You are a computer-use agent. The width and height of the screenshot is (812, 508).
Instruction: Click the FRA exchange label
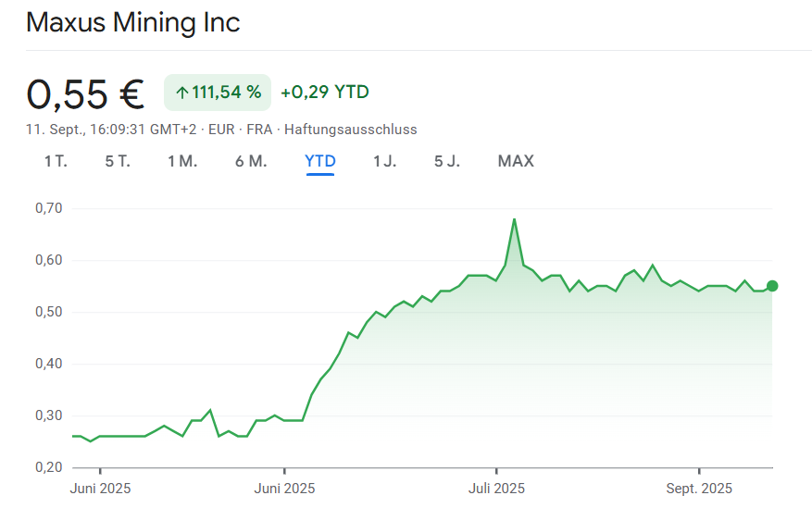click(259, 130)
